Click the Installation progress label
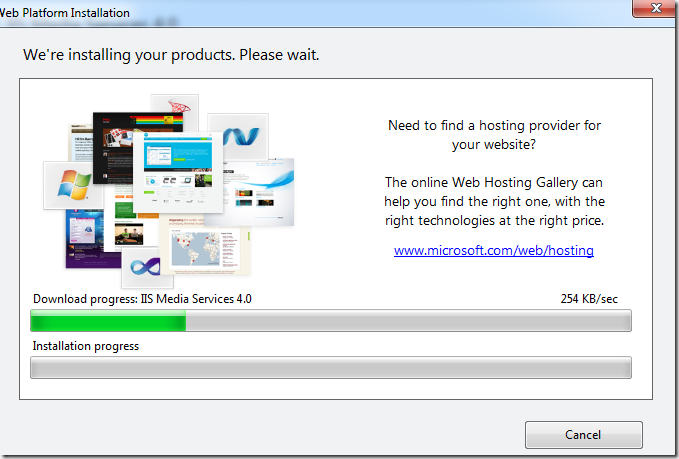Viewport: 679px width, 459px height. [86, 346]
